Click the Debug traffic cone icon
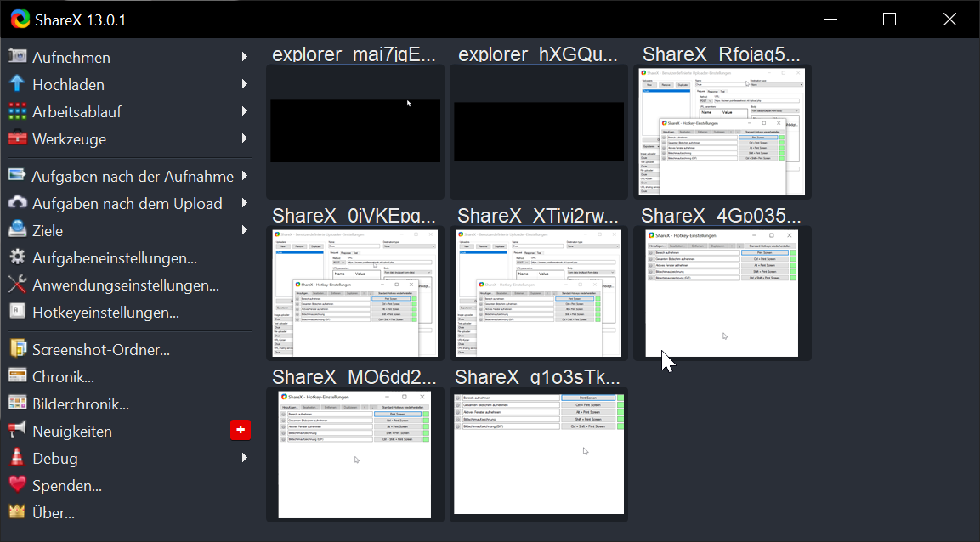 point(18,458)
